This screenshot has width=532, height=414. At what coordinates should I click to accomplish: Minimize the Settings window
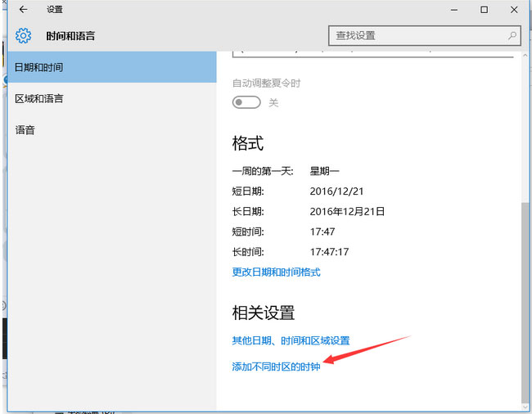454,10
